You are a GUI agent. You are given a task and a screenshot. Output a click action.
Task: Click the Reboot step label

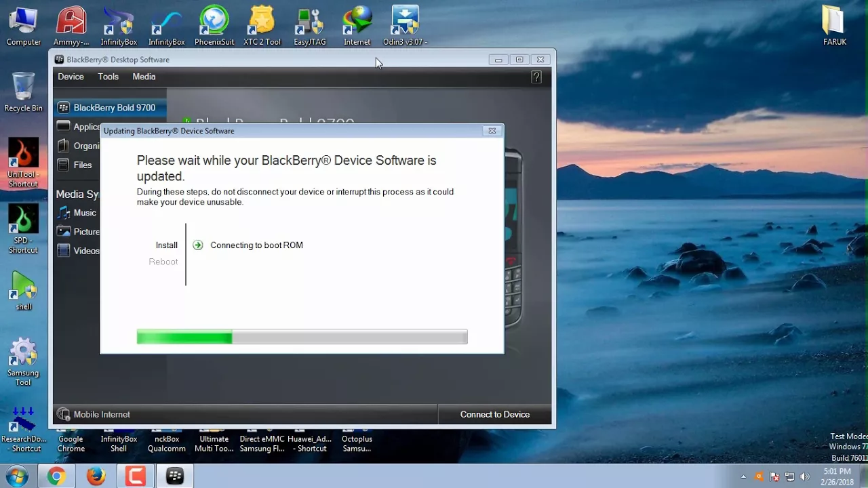coord(163,262)
